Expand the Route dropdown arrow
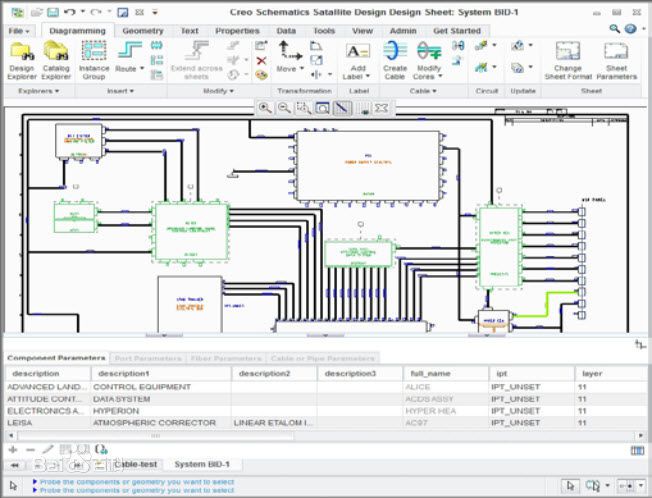 coord(142,68)
